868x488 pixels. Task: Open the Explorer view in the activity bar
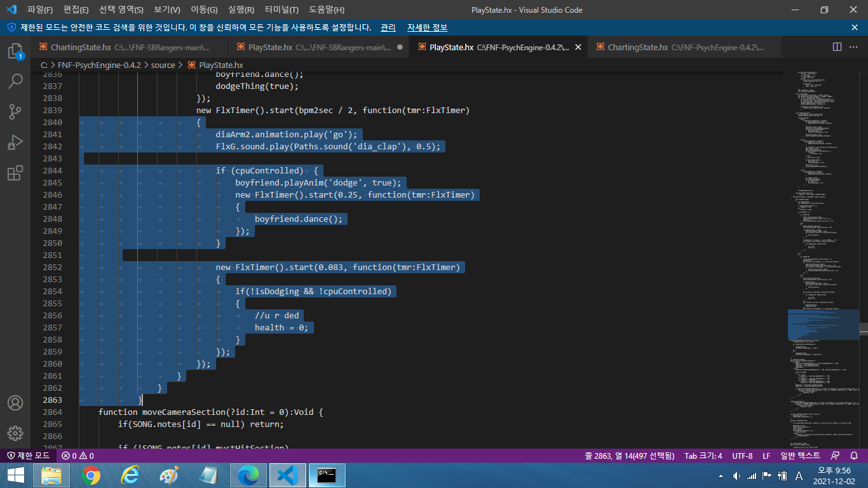coord(16,51)
